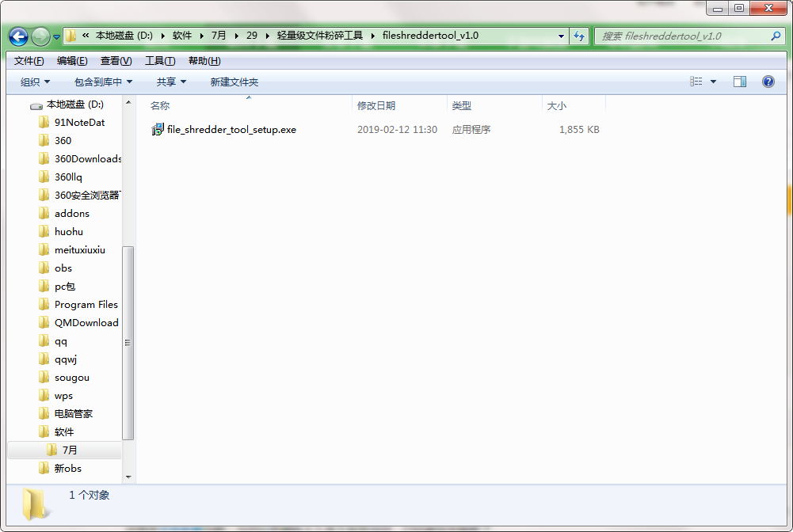This screenshot has width=793, height=532.
Task: Open the 帮助(H) menu
Action: (204, 61)
